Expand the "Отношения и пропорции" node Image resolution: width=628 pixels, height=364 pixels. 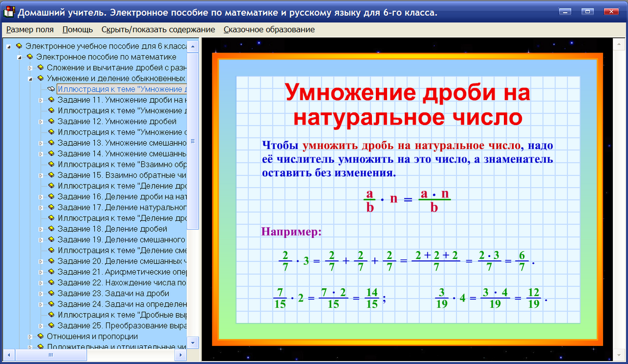(x=30, y=337)
